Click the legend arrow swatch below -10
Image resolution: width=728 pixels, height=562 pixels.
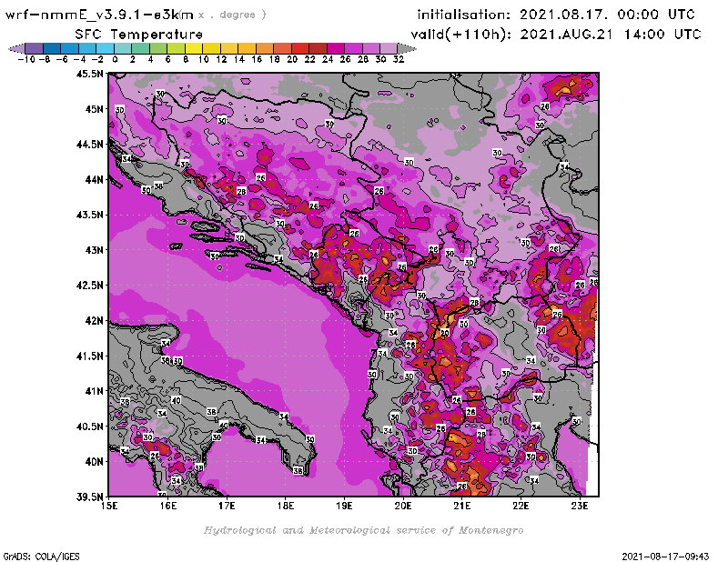tap(16, 48)
